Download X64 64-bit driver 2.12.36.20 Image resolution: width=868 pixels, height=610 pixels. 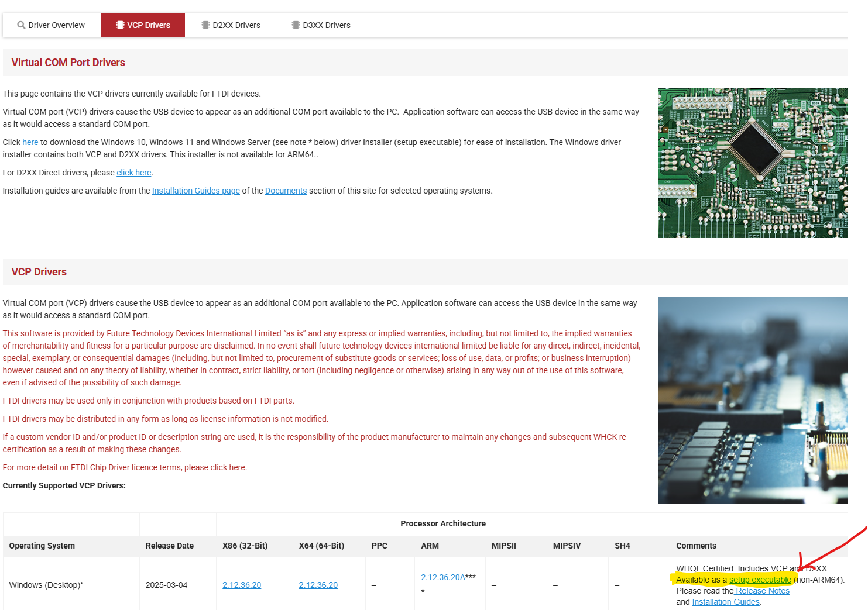coord(318,585)
